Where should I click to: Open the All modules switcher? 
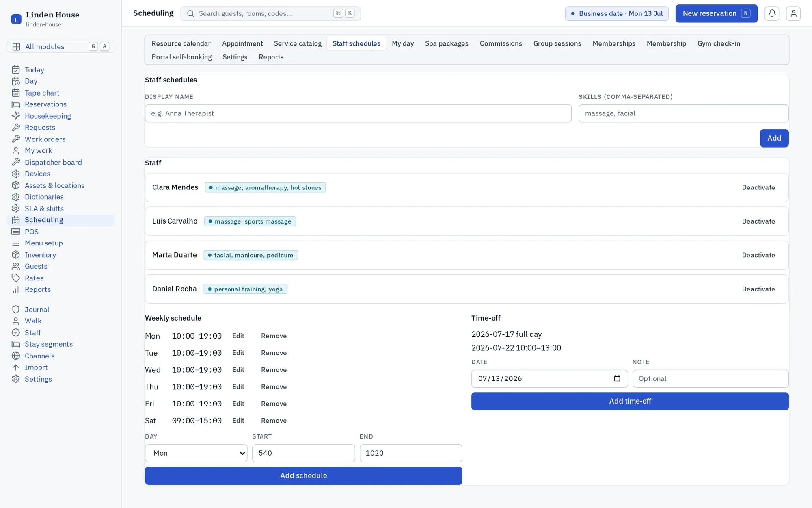(x=60, y=47)
